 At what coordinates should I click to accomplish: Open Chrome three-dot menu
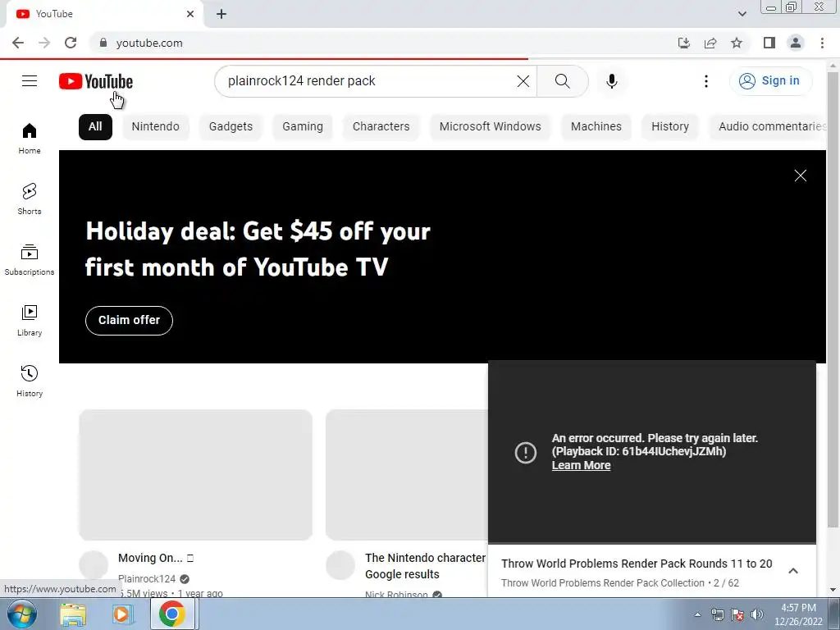822,43
